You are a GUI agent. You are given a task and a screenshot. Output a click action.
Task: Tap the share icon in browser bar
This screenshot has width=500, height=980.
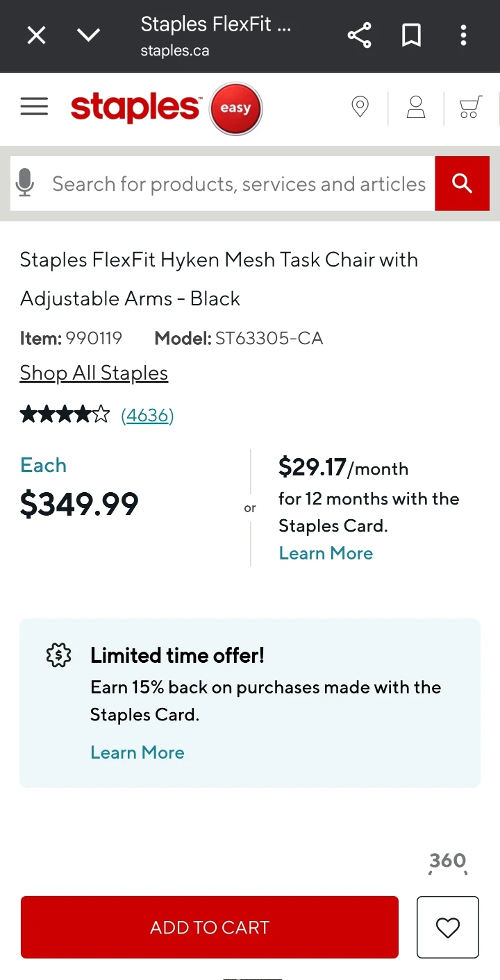[x=359, y=35]
